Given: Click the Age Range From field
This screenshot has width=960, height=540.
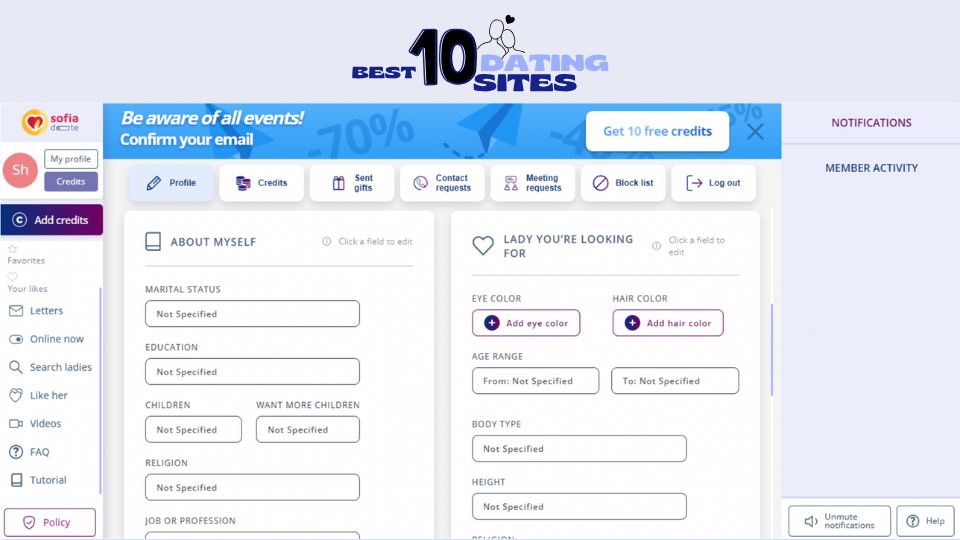Looking at the screenshot, I should [535, 381].
